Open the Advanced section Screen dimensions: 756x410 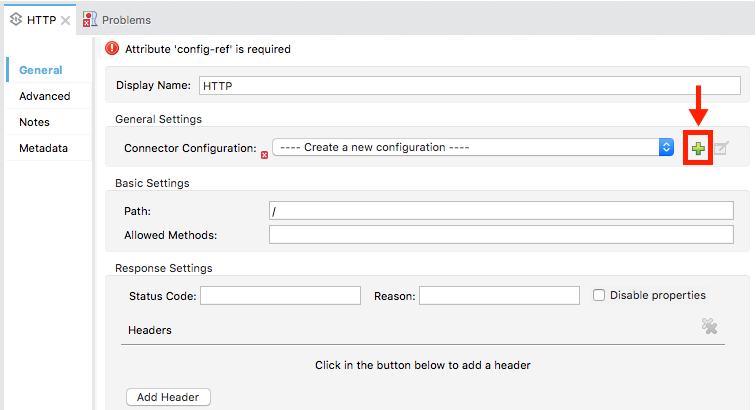pyautogui.click(x=44, y=96)
